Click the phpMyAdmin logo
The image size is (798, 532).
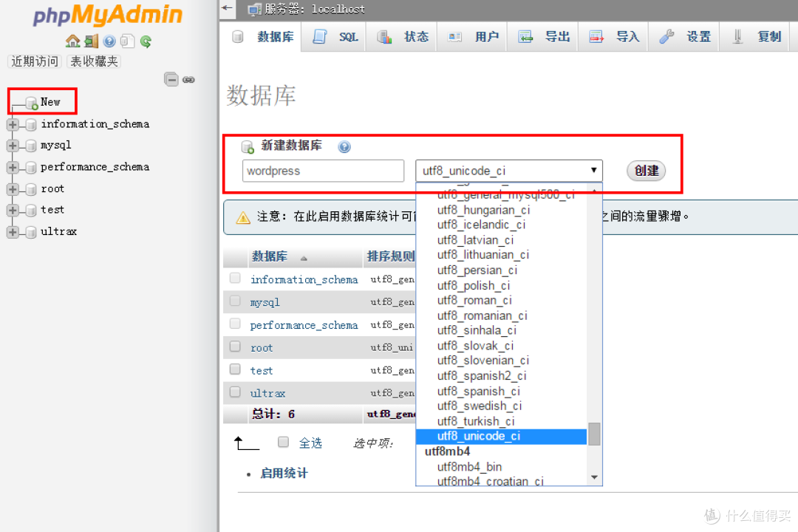[x=108, y=14]
